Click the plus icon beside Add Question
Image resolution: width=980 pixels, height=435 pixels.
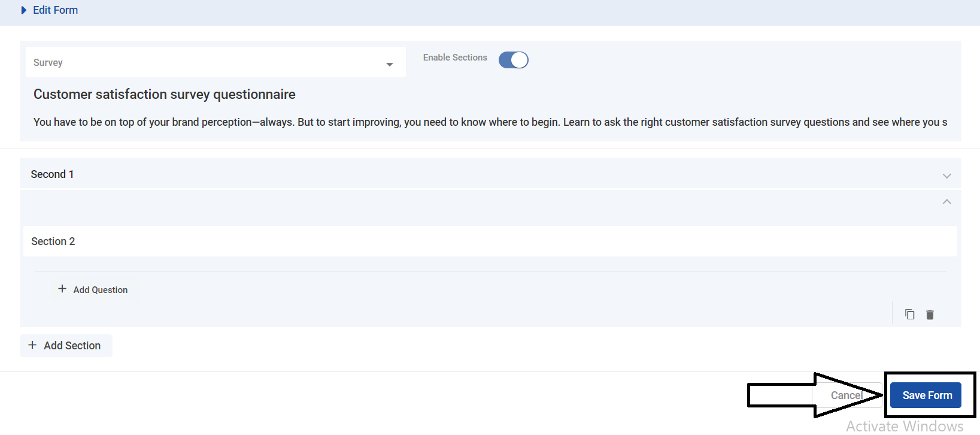[62, 289]
